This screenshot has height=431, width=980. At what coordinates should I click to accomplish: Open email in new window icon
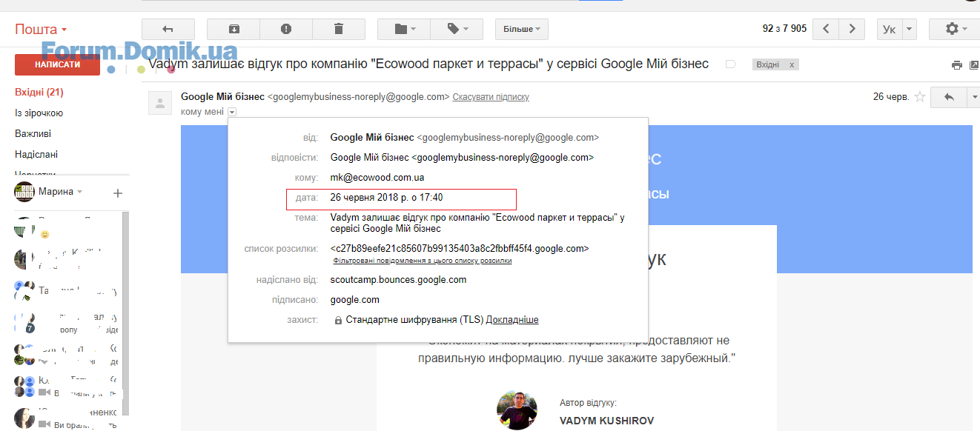[974, 65]
